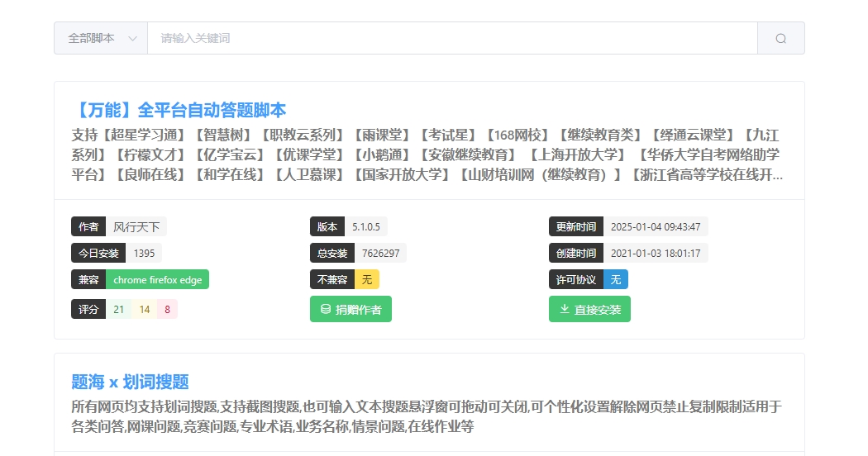Click the chrome firefox edge compatibility tag

click(157, 280)
